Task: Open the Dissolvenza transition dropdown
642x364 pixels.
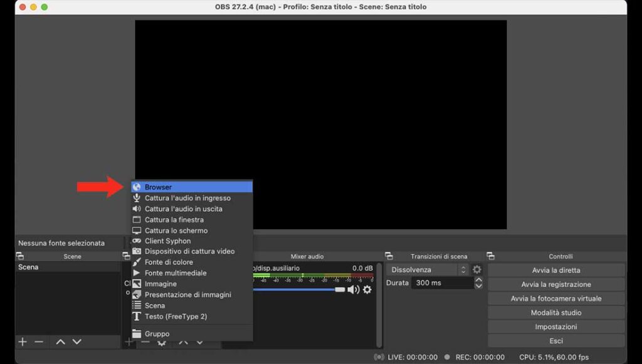Action: (428, 270)
